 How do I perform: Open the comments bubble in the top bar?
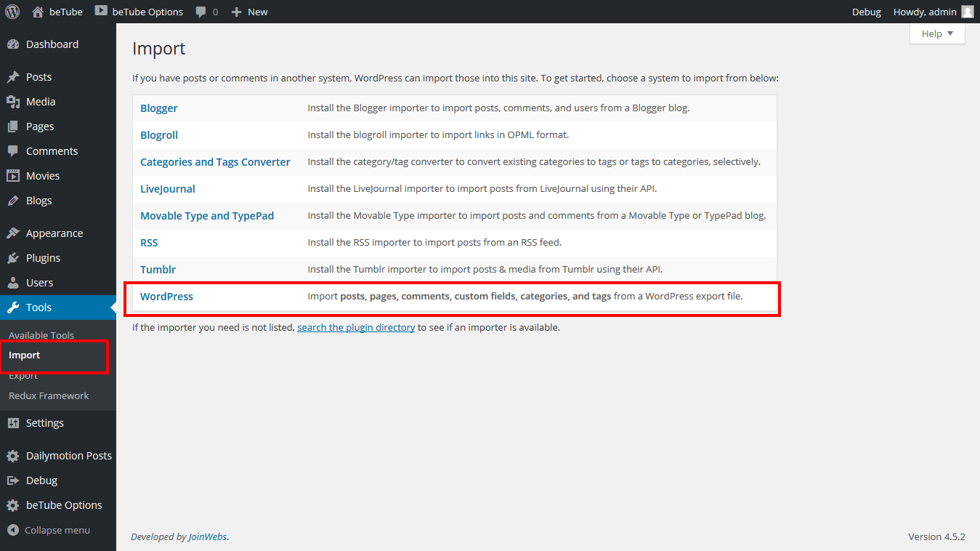click(201, 11)
